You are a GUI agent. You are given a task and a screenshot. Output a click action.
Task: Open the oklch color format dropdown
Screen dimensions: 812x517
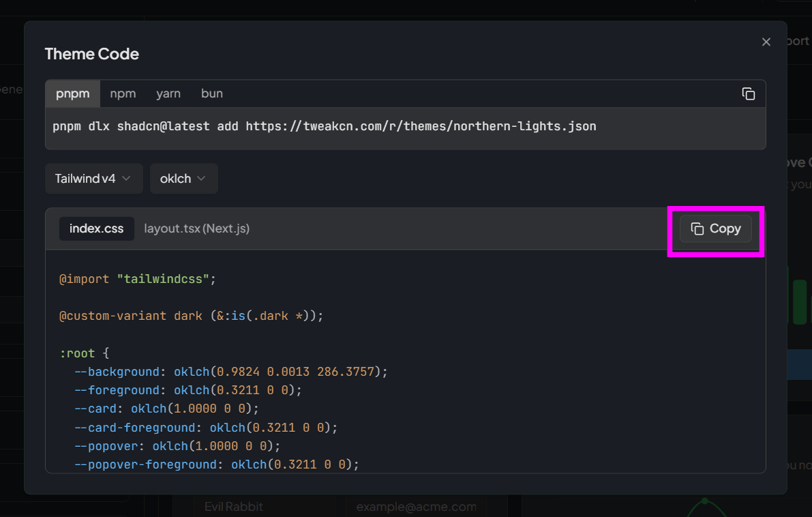[x=184, y=179]
